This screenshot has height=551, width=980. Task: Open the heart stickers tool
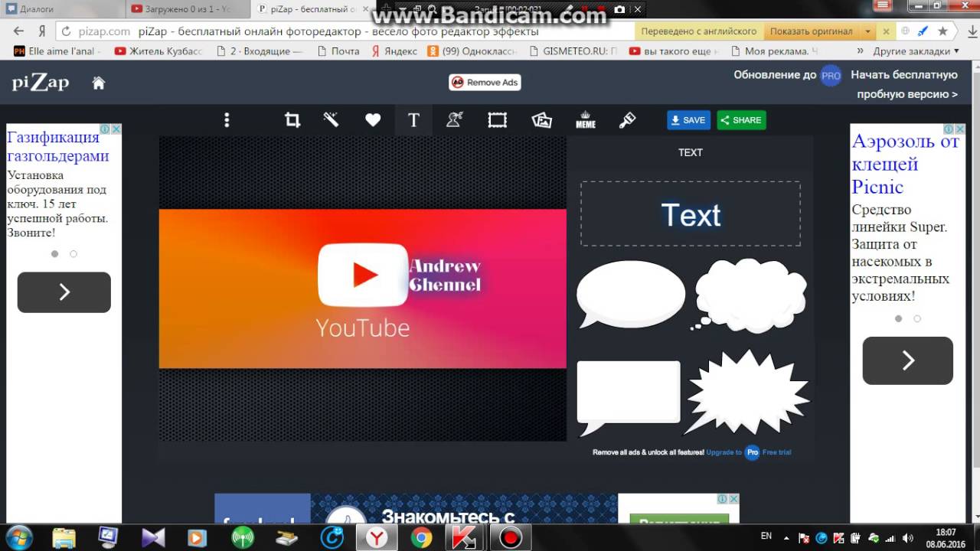click(x=373, y=120)
